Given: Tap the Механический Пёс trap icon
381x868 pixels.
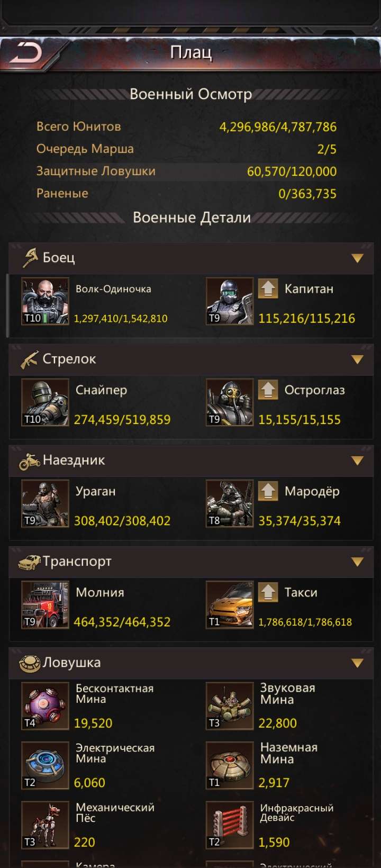Looking at the screenshot, I should [45, 825].
